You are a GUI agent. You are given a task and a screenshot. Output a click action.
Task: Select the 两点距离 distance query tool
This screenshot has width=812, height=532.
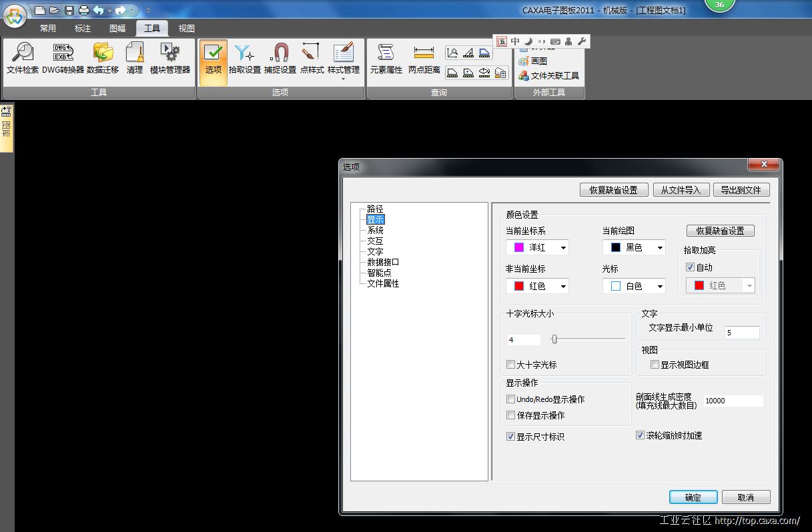pos(424,58)
